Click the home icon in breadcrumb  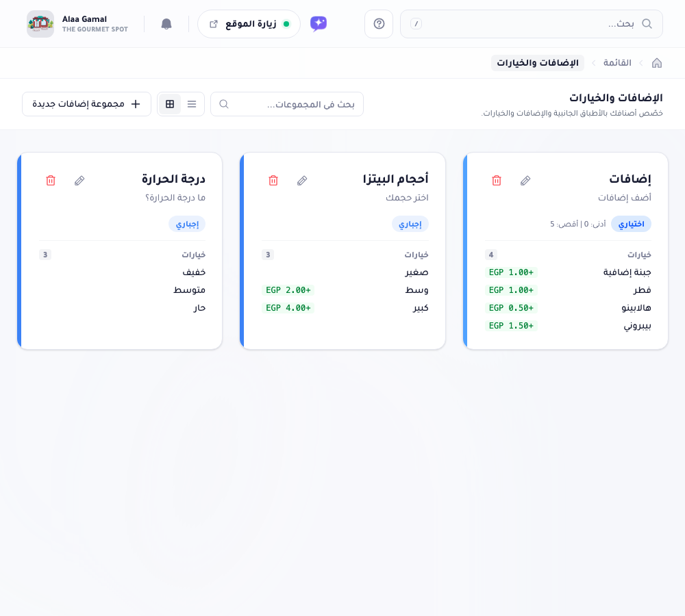pos(657,63)
